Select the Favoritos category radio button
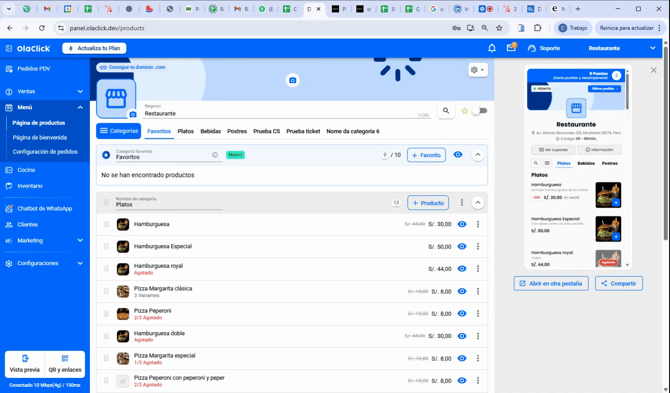Image resolution: width=670 pixels, height=393 pixels. (106, 155)
